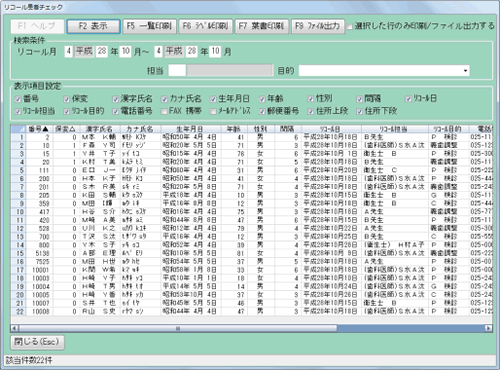Select the grid's top-left corner cell
Screen dimensions: 500x374
click(18, 129)
